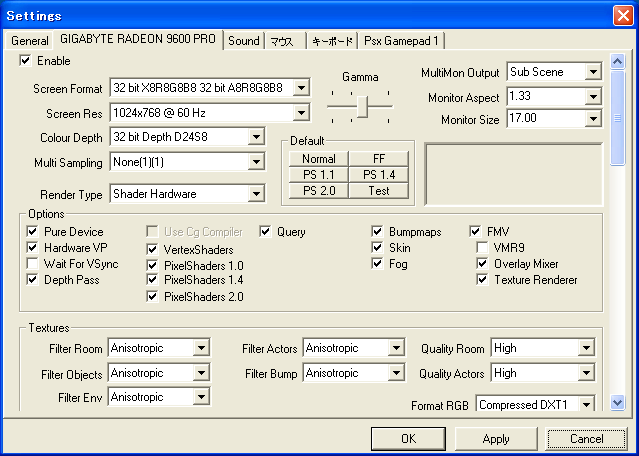639x456 pixels.
Task: Open the Screen Res dropdown
Action: (301, 113)
